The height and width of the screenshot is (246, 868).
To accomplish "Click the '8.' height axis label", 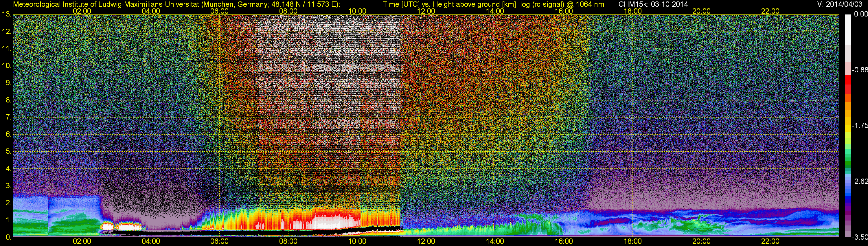I will 8,100.
